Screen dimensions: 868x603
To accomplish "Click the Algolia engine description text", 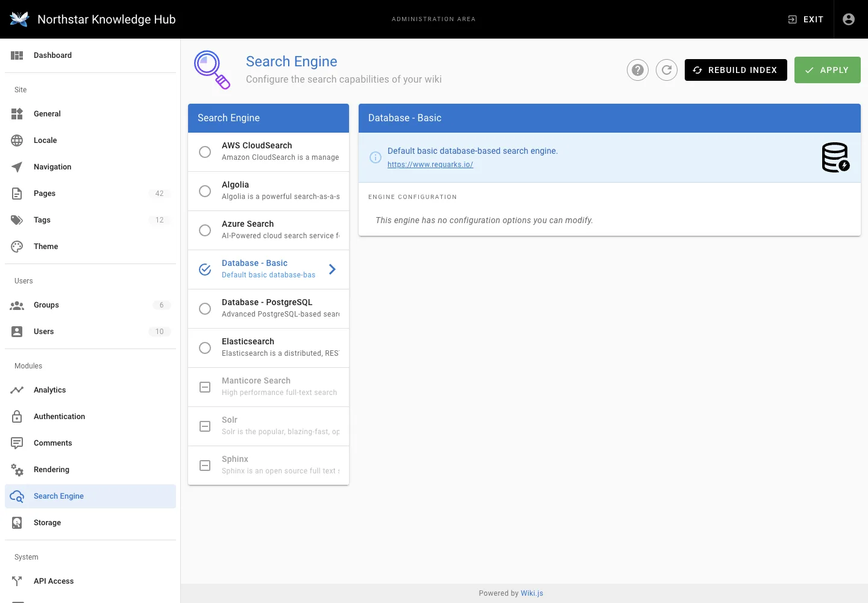I will click(x=280, y=197).
